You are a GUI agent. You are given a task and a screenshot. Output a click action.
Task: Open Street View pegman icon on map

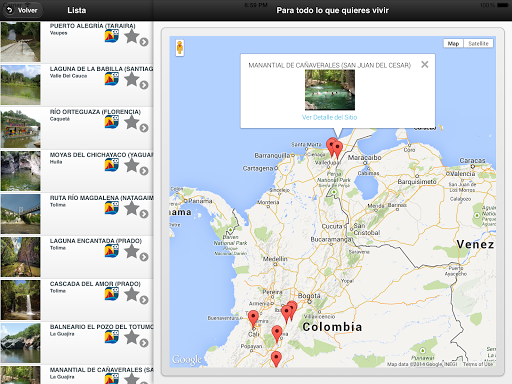pos(180,48)
